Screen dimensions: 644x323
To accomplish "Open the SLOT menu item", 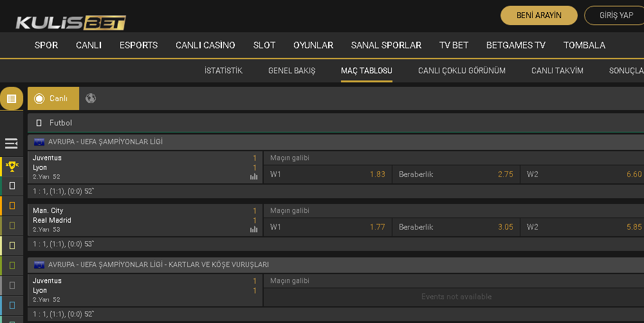I will 264,45.
